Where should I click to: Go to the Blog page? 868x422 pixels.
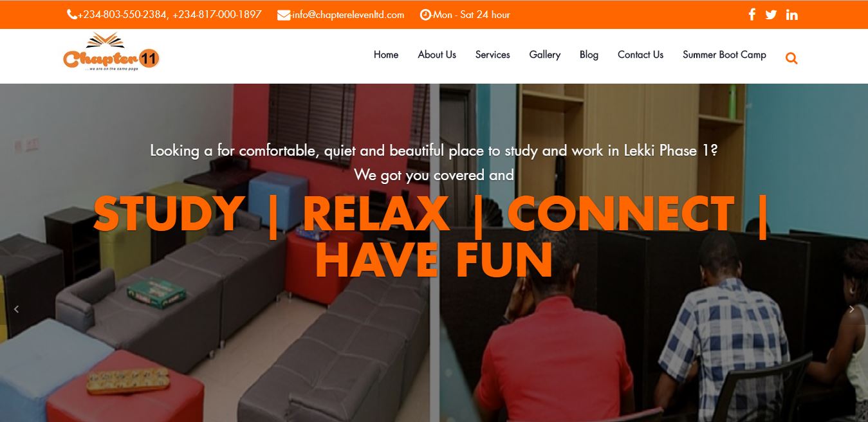point(589,55)
